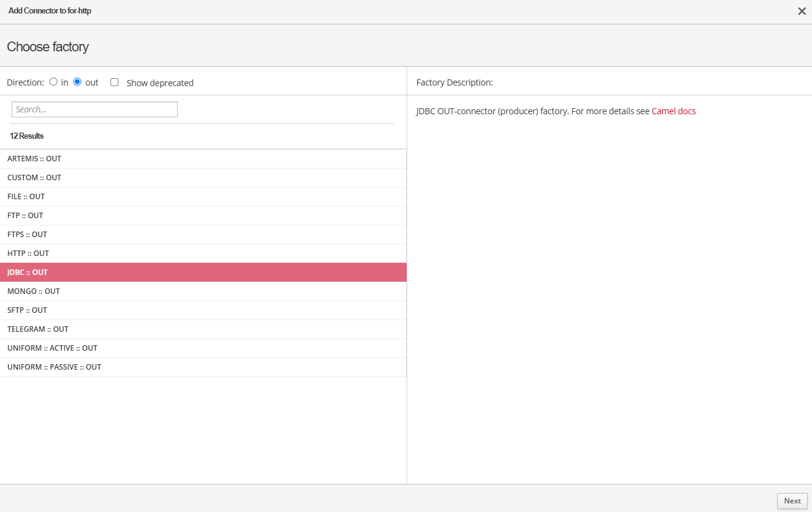Choose FTPS :: OUT factory
This screenshot has width=812, height=512.
(x=27, y=235)
